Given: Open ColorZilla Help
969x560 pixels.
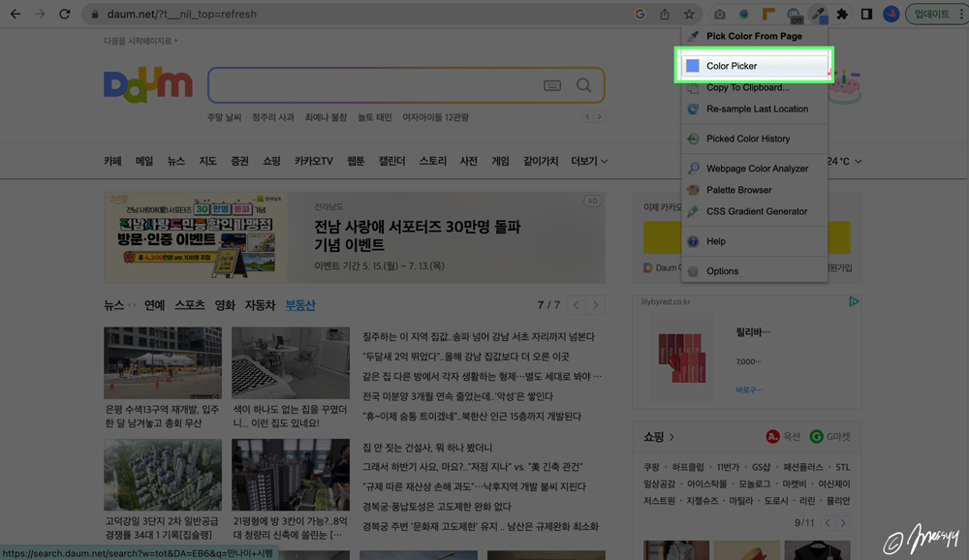Looking at the screenshot, I should click(755, 241).
